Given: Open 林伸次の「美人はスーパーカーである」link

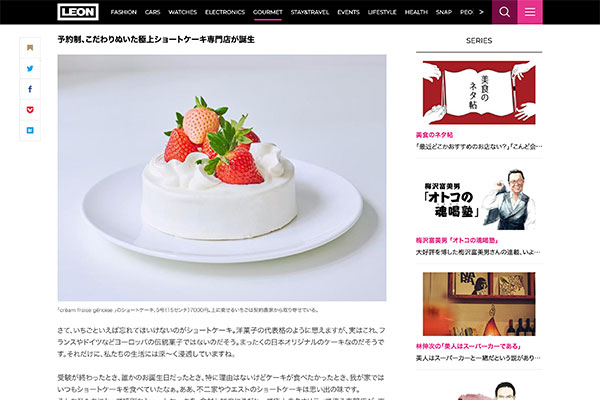Looking at the screenshot, I should pyautogui.click(x=468, y=346).
